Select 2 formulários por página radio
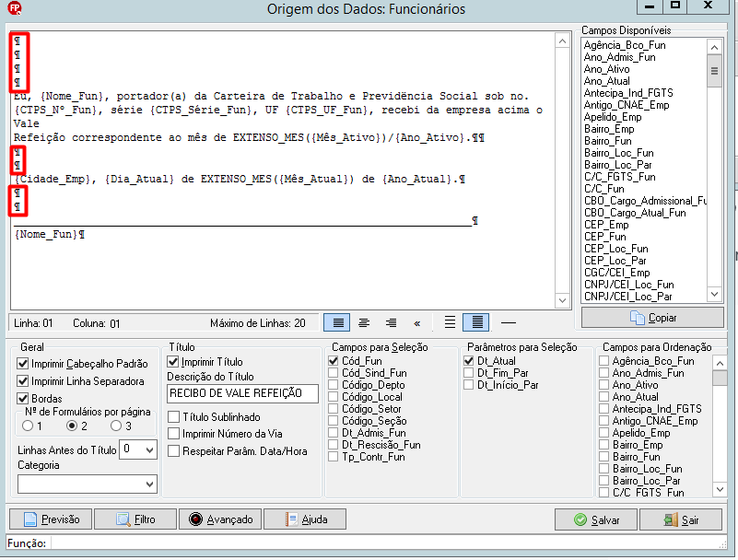The image size is (738, 560). [72, 426]
